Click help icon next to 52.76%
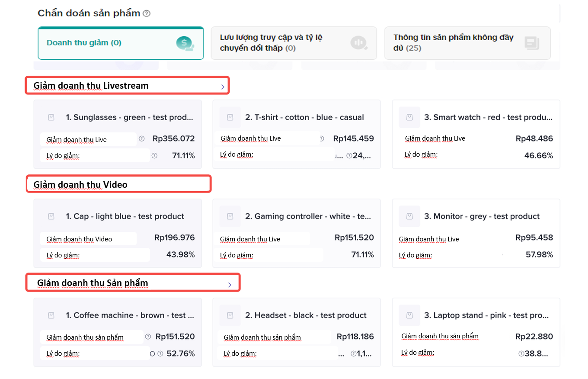This screenshot has width=588, height=379. pyautogui.click(x=160, y=353)
